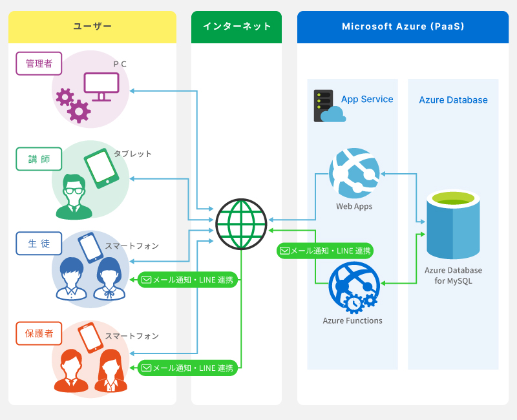Click the メール通知・LINE連携 badge near Azure Functions
517x420 pixels.
click(326, 251)
